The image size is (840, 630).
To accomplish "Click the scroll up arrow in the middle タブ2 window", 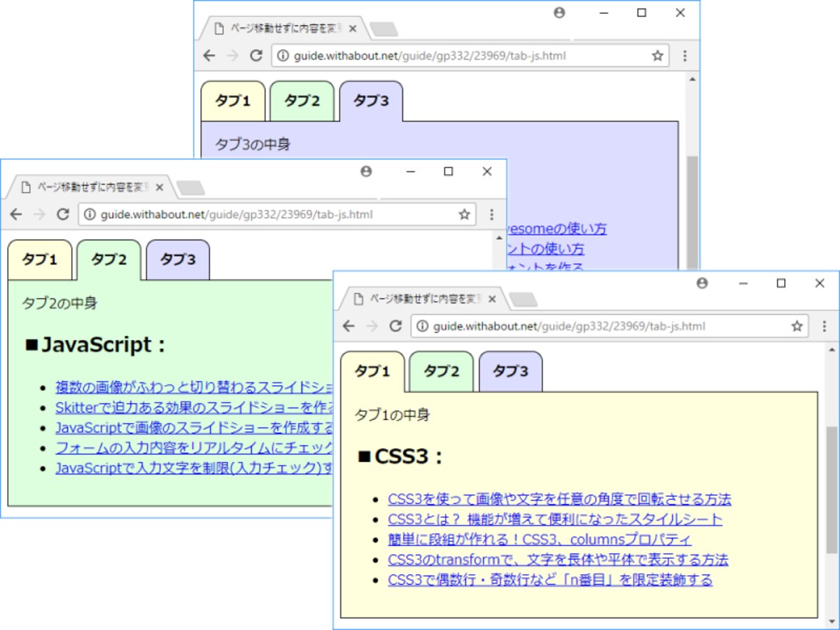I will 499,237.
